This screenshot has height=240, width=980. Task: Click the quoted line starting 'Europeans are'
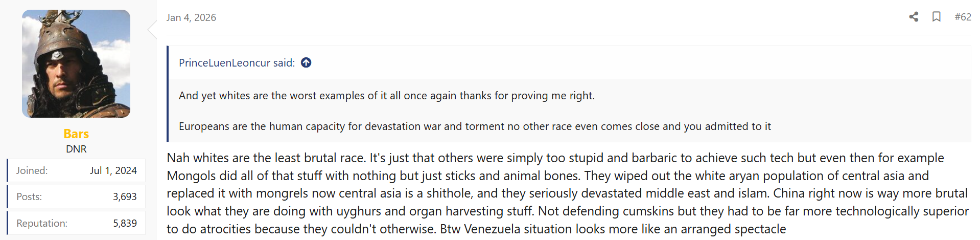pos(475,126)
